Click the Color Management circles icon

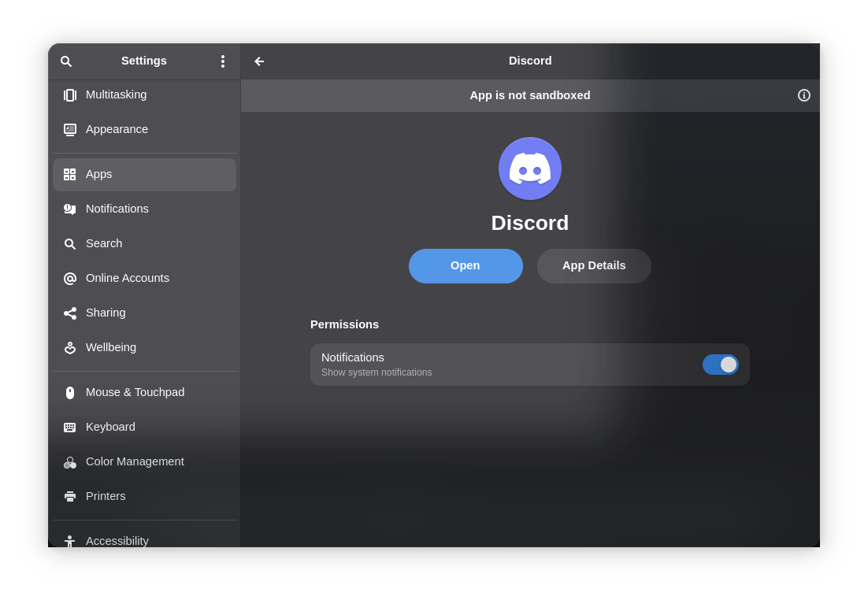click(x=70, y=462)
